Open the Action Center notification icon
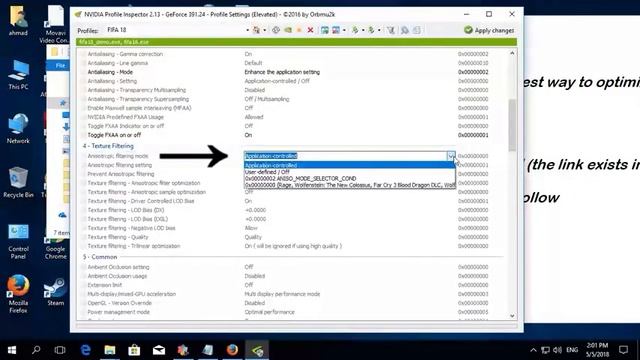This screenshot has width=640, height=360. pyautogui.click(x=623, y=350)
